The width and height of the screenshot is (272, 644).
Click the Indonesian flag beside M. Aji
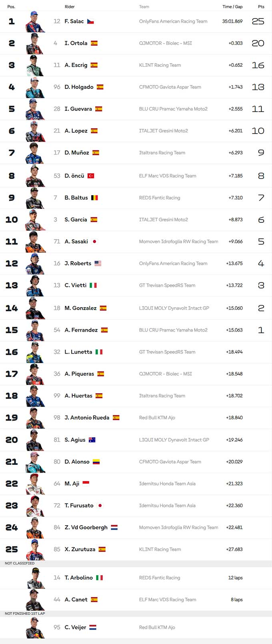[86, 483]
